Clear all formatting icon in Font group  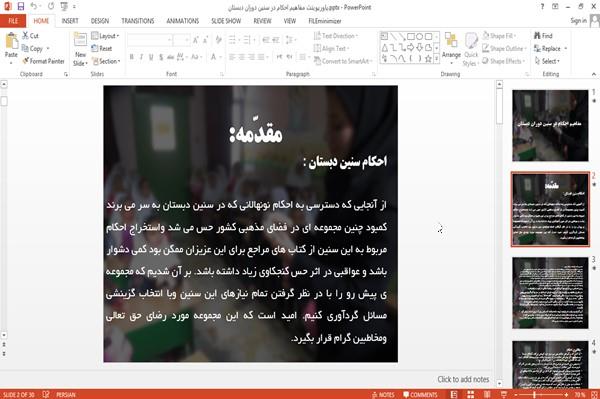(x=218, y=40)
